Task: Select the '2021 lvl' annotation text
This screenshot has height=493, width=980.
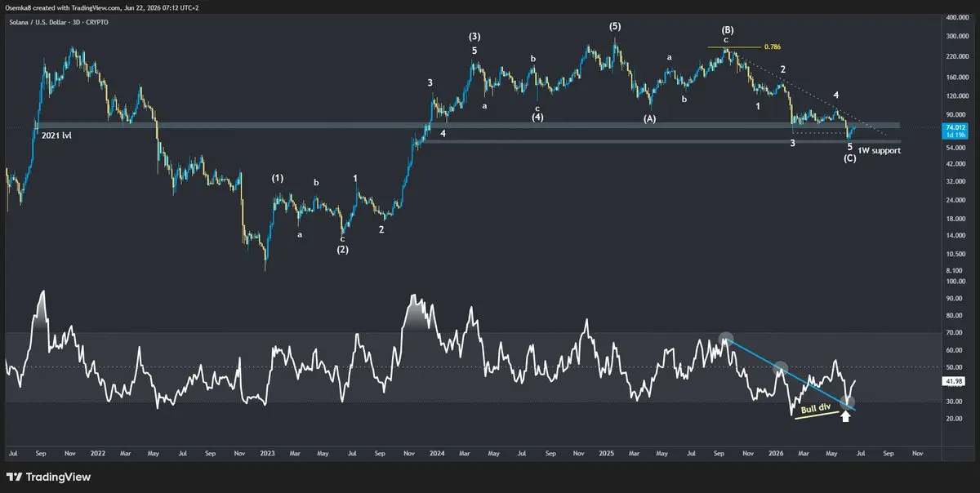Action: click(58, 135)
